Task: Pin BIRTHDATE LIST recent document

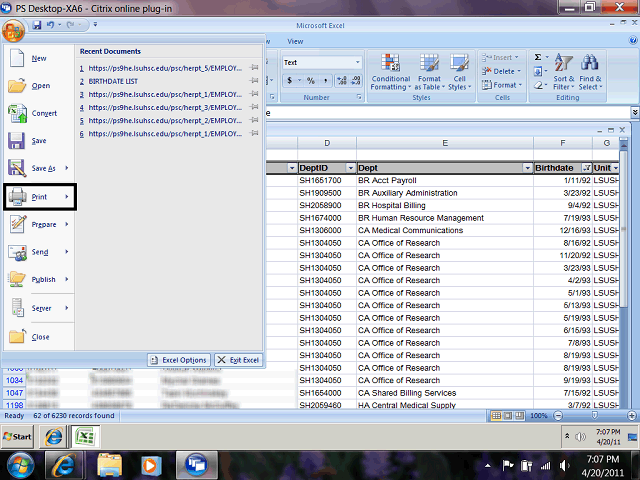Action: pos(255,81)
